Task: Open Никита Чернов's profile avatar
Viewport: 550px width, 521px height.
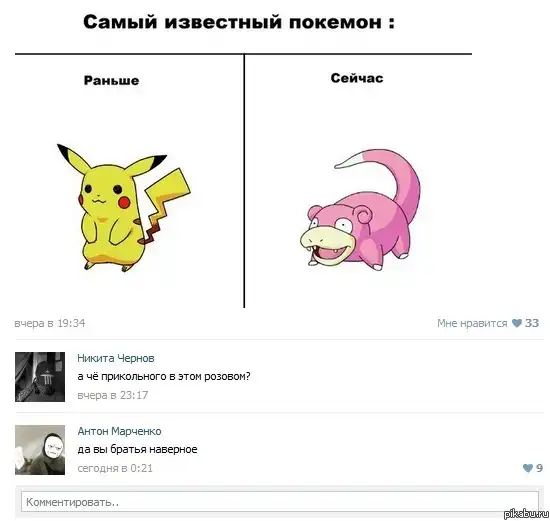Action: (x=40, y=377)
